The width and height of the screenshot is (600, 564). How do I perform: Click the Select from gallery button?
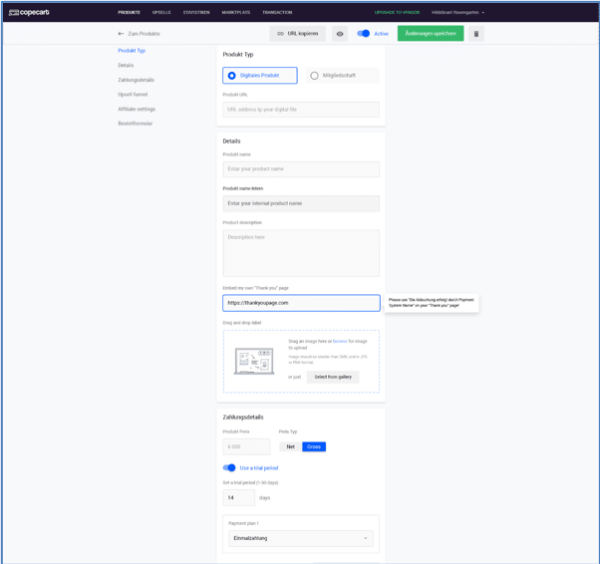click(332, 377)
